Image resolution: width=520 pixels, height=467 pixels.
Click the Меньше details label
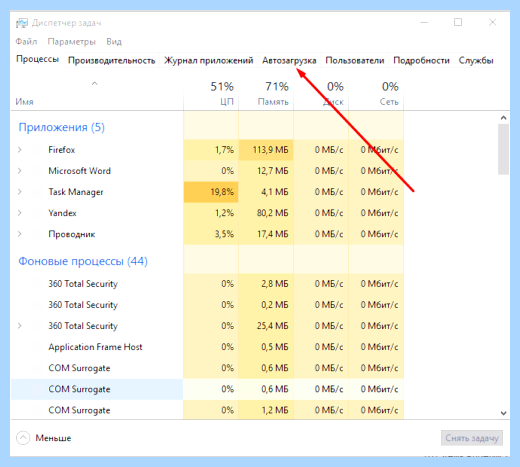53,438
